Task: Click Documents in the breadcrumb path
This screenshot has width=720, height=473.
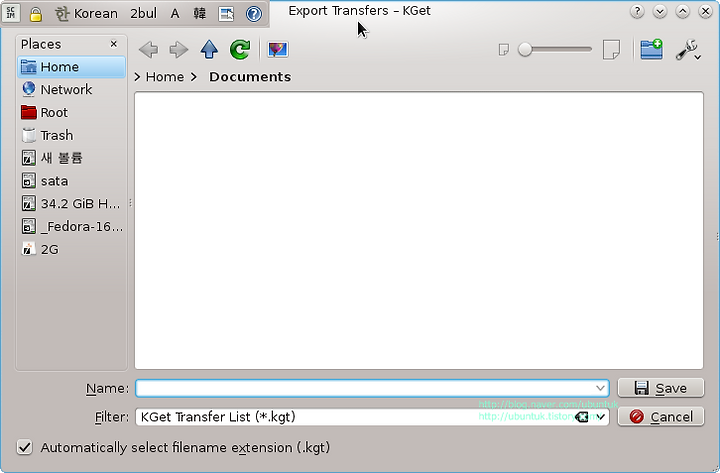Action: click(x=250, y=77)
